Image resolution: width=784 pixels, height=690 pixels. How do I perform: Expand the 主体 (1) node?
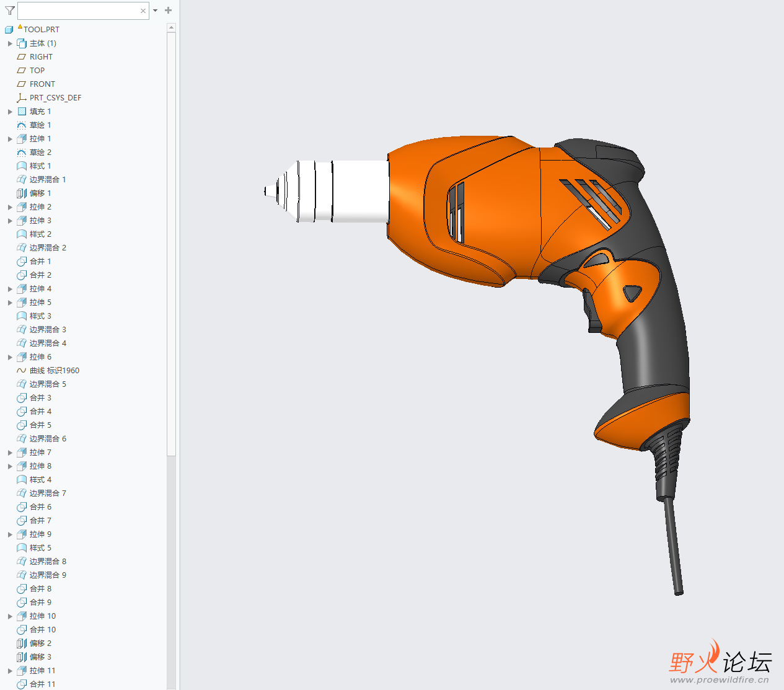[10, 43]
